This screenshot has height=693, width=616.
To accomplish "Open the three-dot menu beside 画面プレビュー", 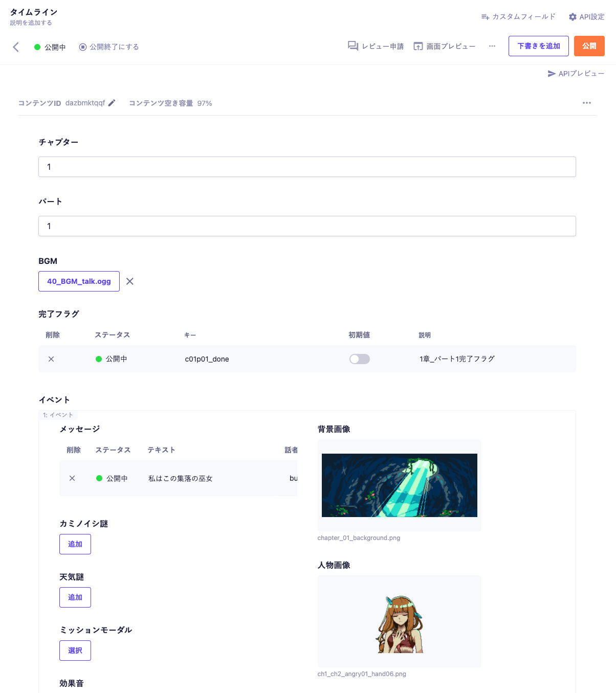I will pos(492,46).
